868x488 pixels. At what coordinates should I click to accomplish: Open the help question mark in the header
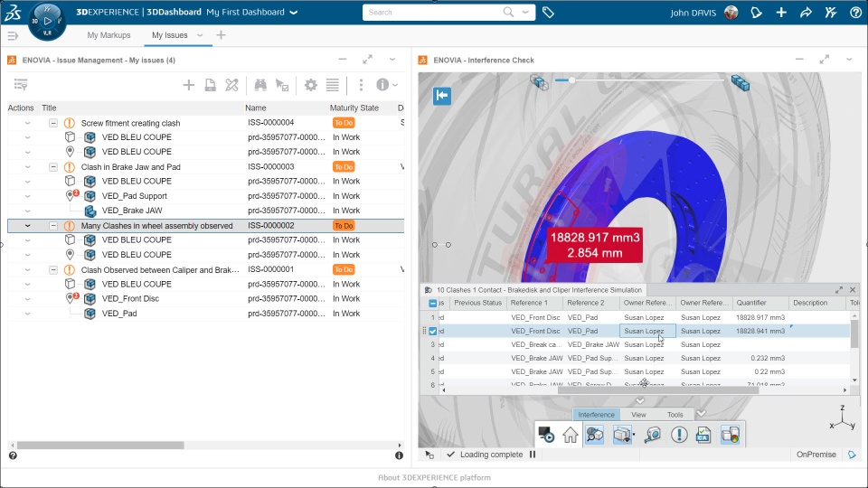(x=855, y=12)
